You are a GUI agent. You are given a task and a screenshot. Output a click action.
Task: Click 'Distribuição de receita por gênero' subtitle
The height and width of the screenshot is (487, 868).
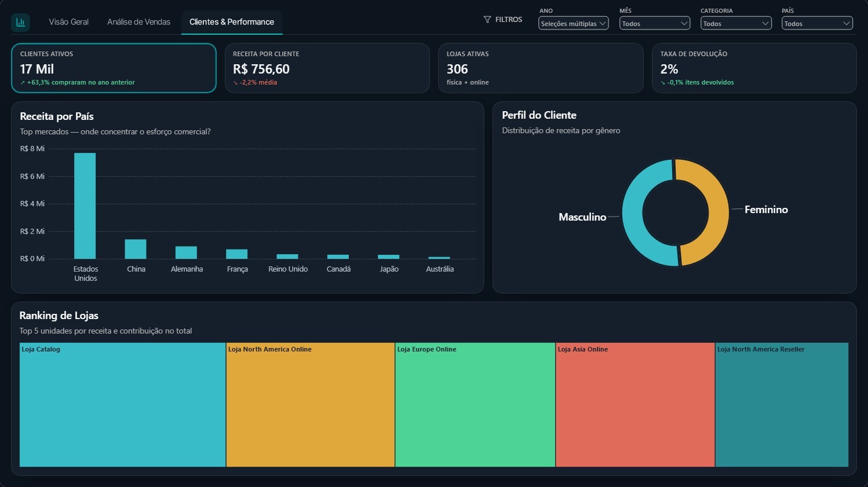tap(561, 131)
